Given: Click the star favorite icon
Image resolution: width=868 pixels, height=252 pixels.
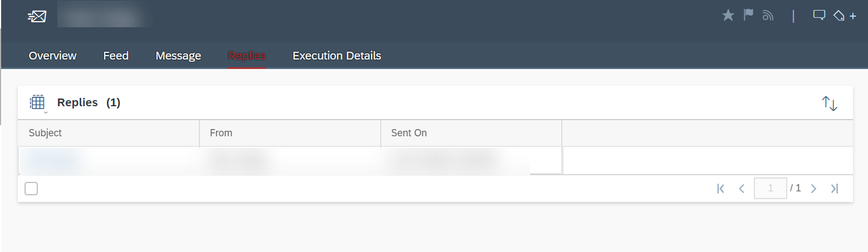Looking at the screenshot, I should [x=728, y=16].
